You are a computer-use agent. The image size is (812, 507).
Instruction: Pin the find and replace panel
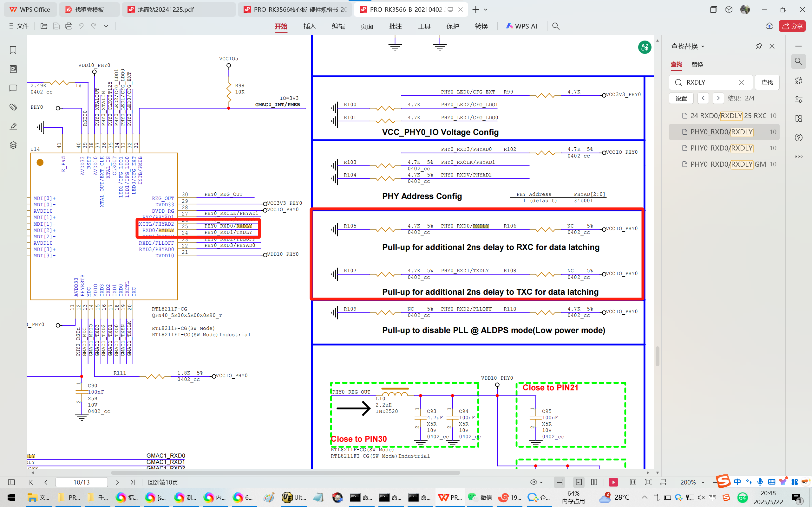(759, 46)
